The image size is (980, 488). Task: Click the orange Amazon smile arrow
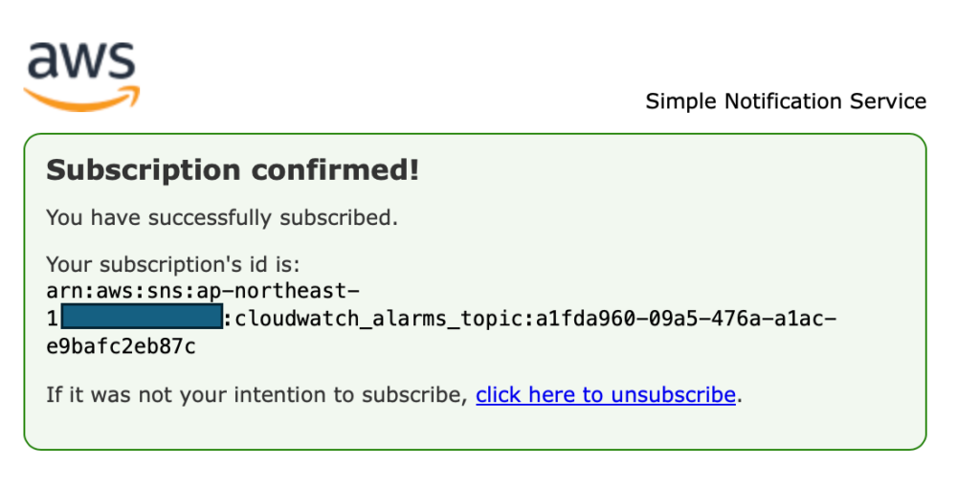click(x=82, y=100)
